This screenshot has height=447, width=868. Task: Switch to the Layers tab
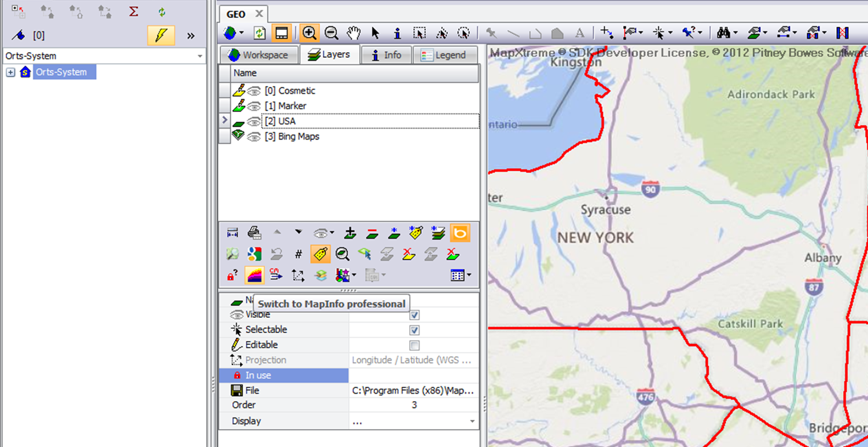[329, 54]
